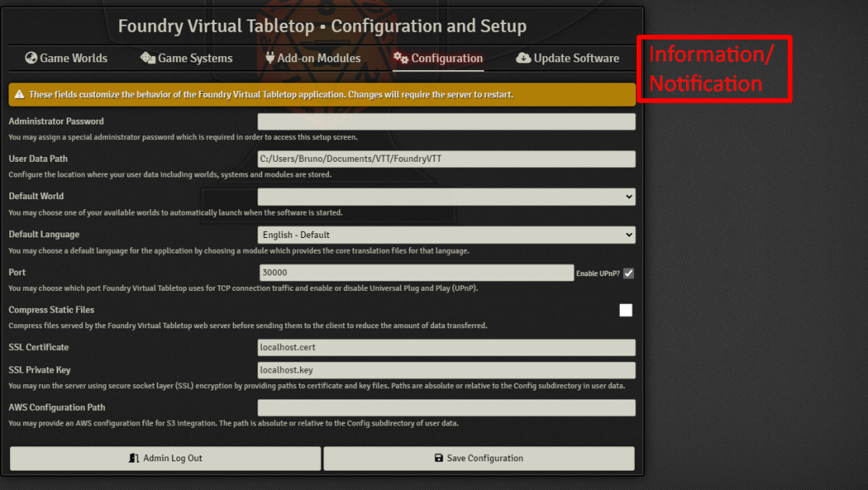
Task: Click the hint about SSL encryption key files
Action: click(317, 386)
